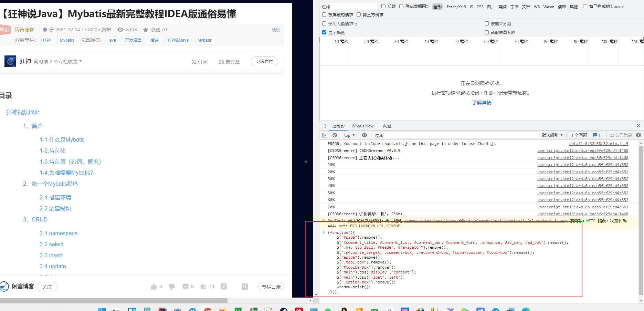Screen dimensions: 644x311
Task: Focus the console 过滤 filter input
Action: point(456,135)
